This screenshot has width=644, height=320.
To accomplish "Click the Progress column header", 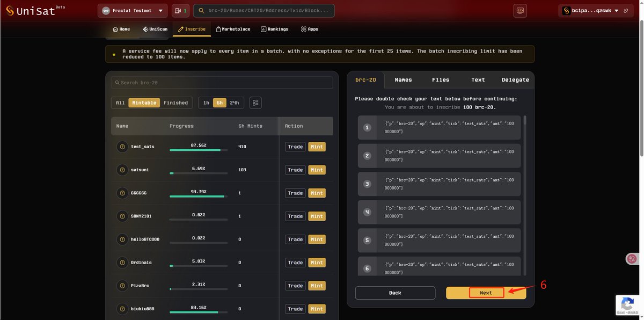I will tap(181, 126).
